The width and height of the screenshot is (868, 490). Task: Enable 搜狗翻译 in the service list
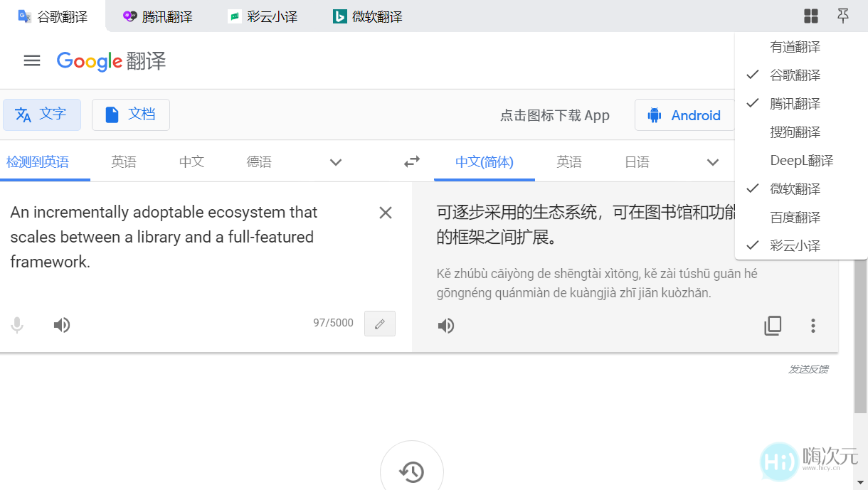tap(795, 132)
